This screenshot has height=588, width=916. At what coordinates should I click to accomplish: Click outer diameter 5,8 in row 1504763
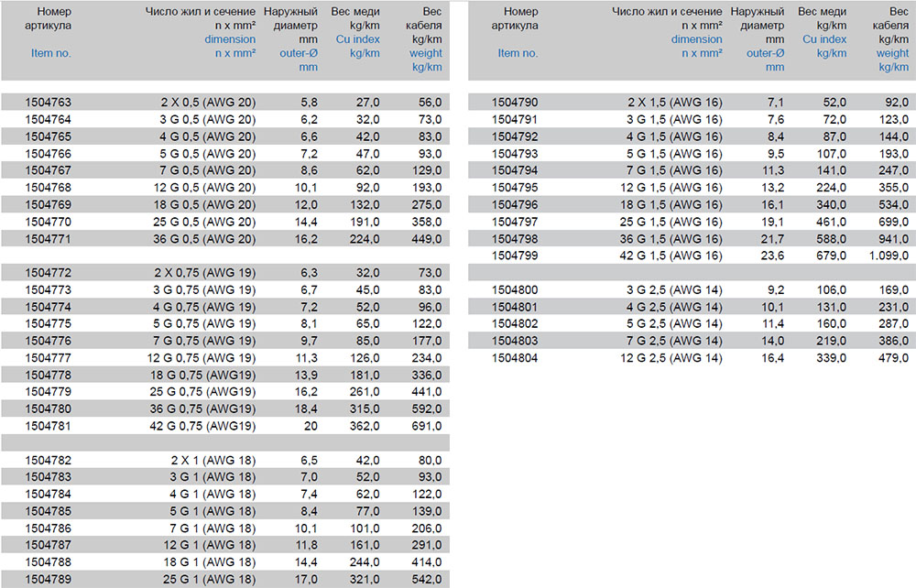pyautogui.click(x=310, y=103)
